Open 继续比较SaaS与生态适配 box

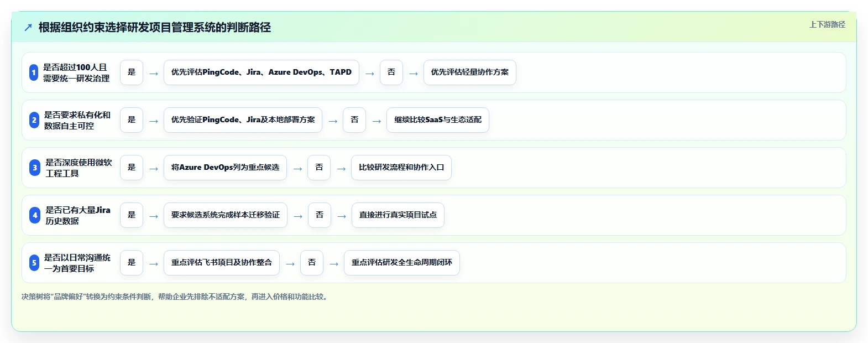tap(438, 120)
